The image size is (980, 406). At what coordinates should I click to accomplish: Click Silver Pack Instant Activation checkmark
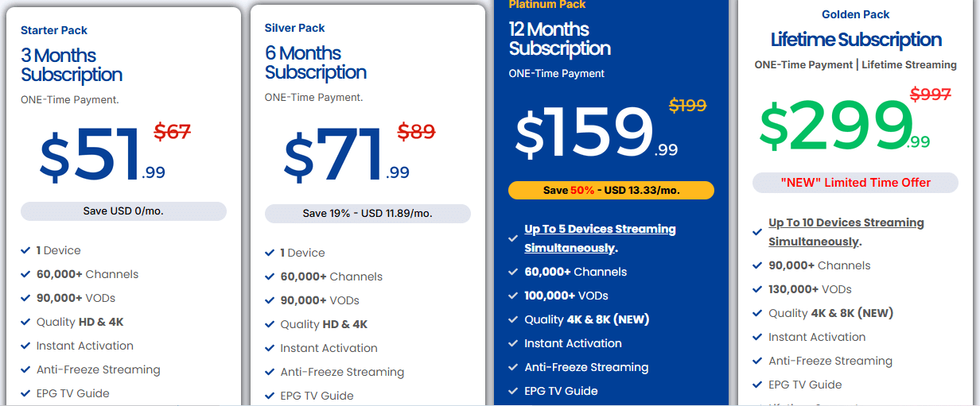tap(270, 348)
